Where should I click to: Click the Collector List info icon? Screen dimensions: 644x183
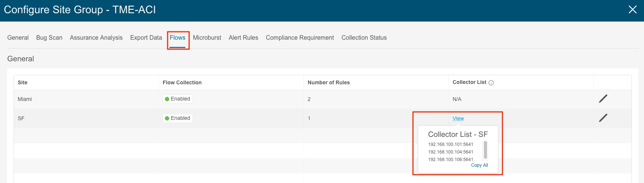491,83
